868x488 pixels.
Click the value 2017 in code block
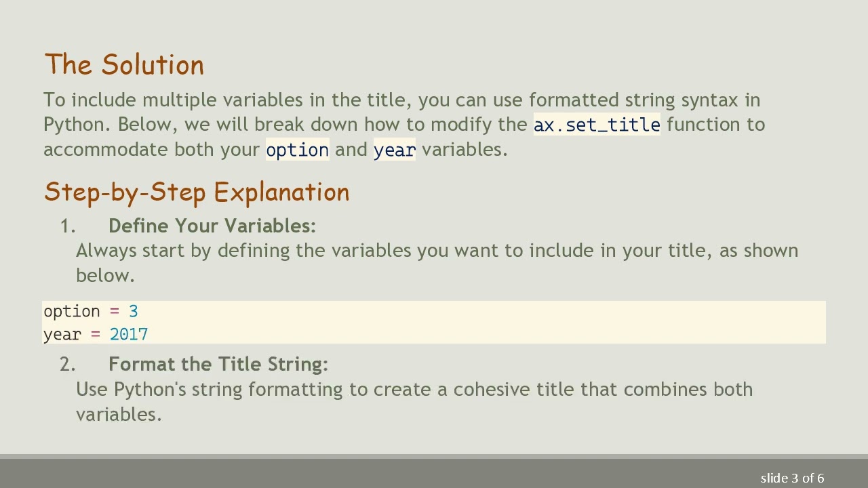pos(129,334)
